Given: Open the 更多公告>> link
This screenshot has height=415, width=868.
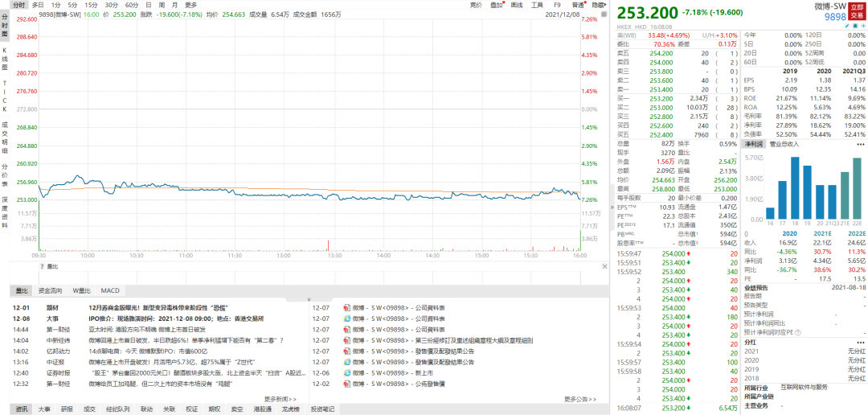Looking at the screenshot, I should tap(580, 398).
